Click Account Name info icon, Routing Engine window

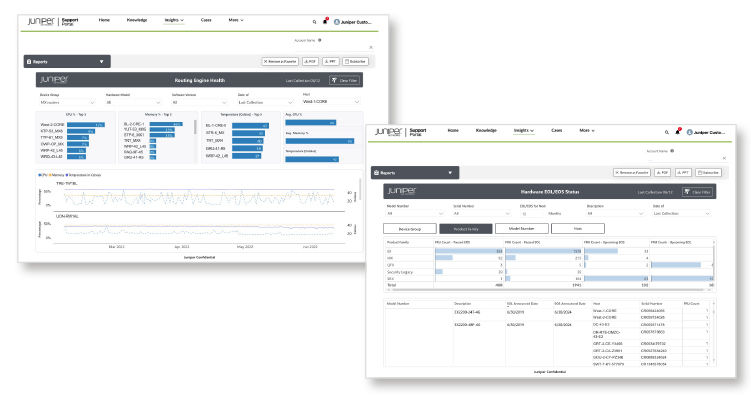pos(320,40)
